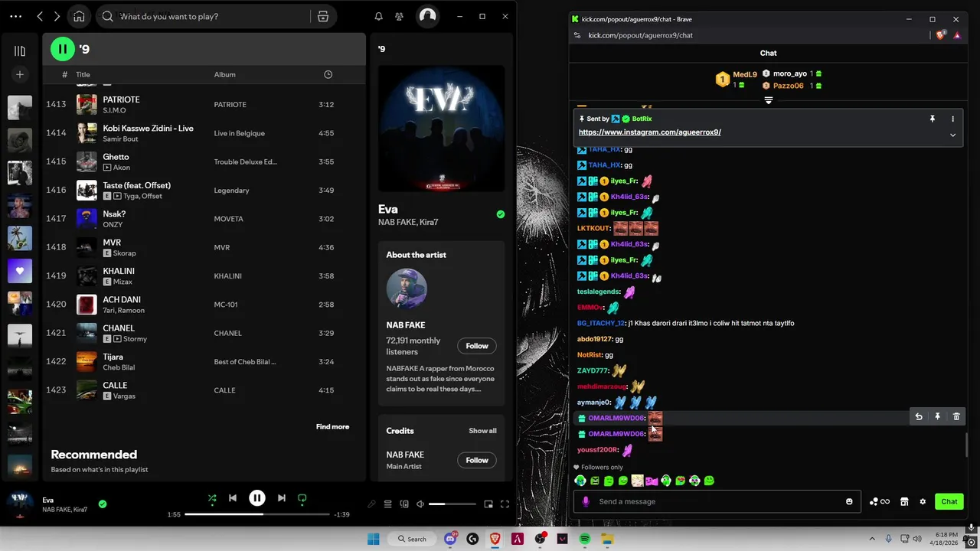Open the Queue icon in player bar
The height and width of the screenshot is (551, 980).
click(387, 504)
